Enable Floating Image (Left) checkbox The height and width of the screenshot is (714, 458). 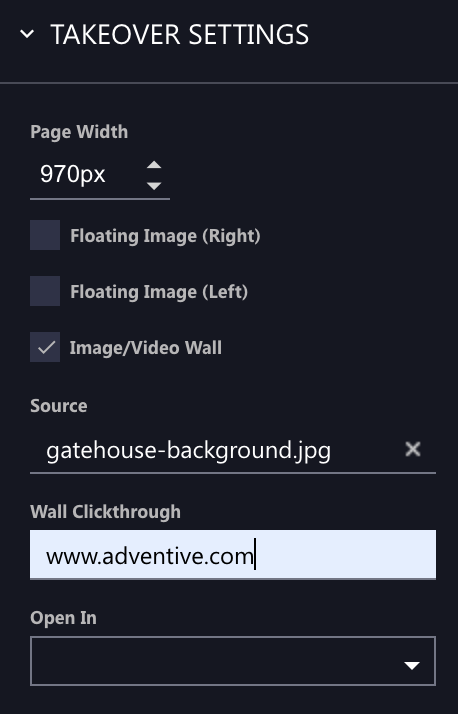tap(45, 291)
